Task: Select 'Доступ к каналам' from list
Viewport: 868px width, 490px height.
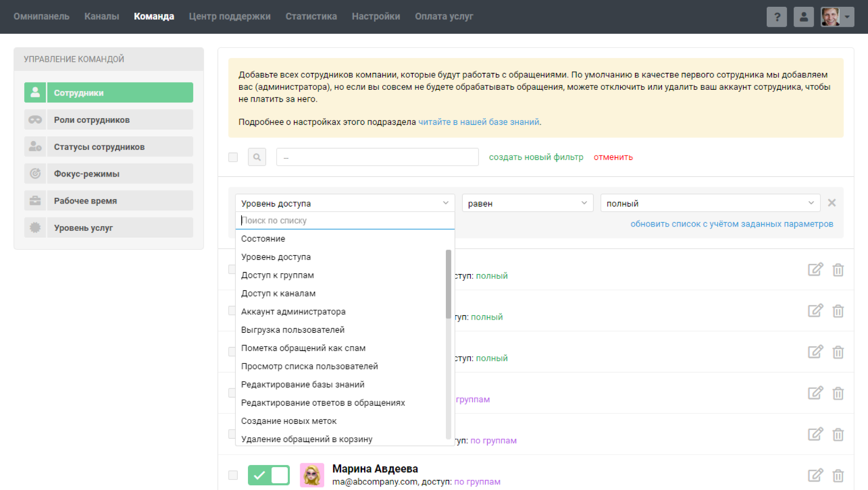Action: (x=278, y=293)
